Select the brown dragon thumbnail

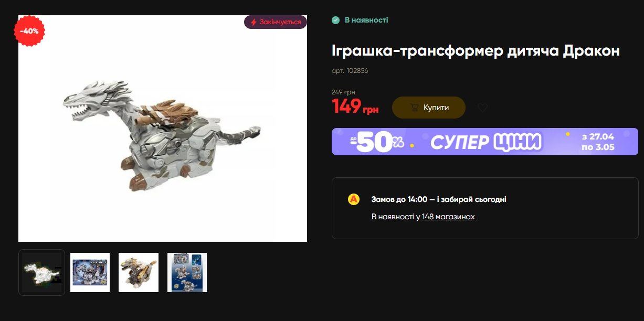coord(139,272)
